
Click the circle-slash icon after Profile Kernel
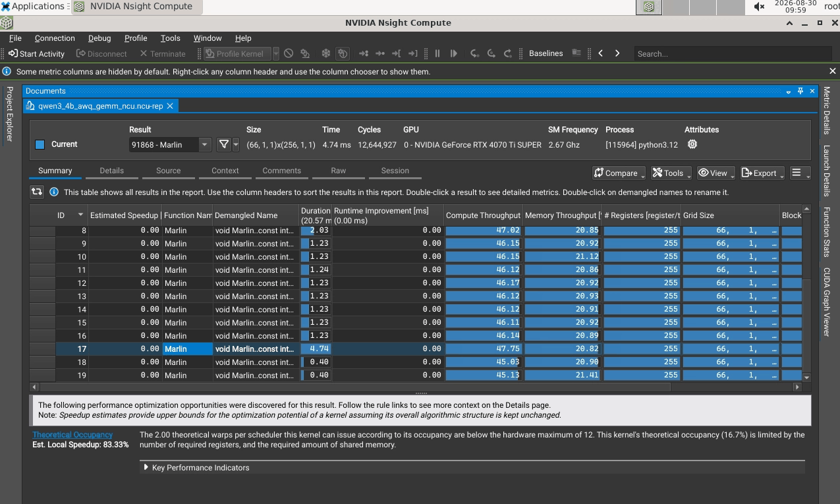[289, 53]
